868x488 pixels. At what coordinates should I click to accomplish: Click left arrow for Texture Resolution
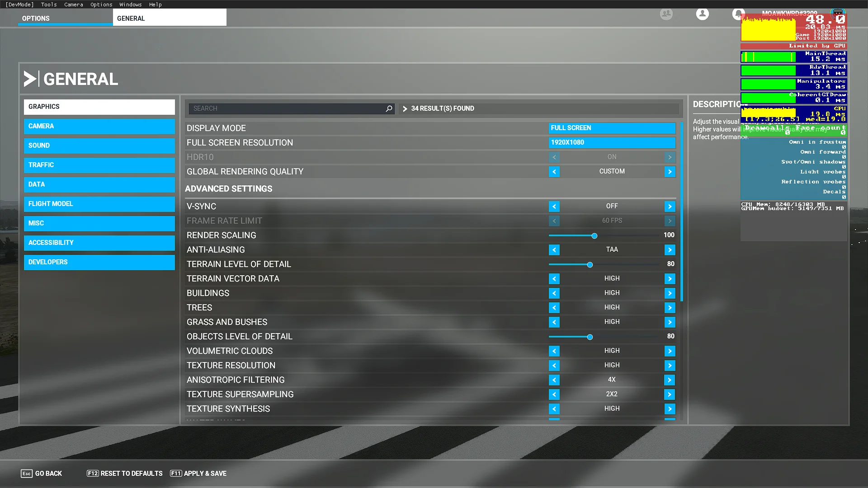point(554,365)
